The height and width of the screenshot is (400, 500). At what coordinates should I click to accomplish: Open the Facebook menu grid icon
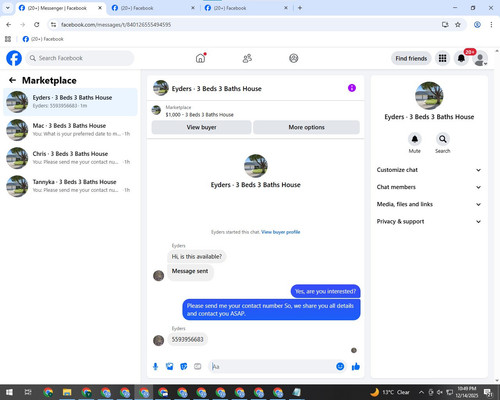coord(442,58)
